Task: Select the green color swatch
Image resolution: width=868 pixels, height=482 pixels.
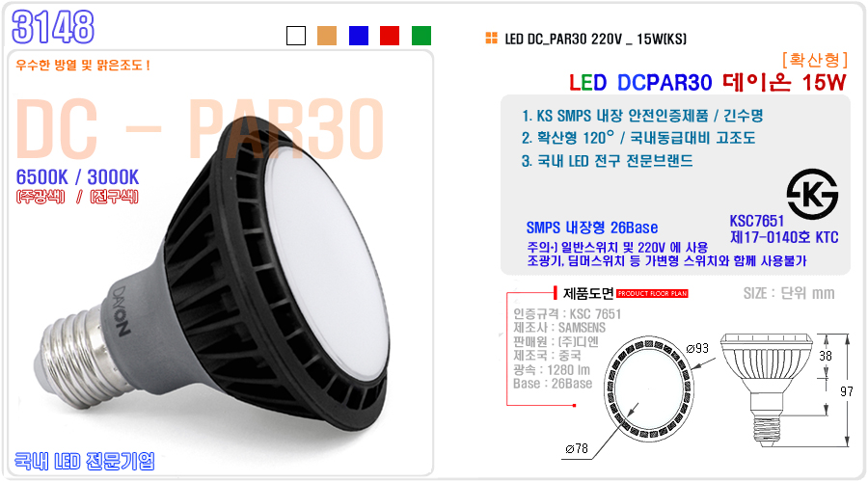Action: (x=421, y=36)
